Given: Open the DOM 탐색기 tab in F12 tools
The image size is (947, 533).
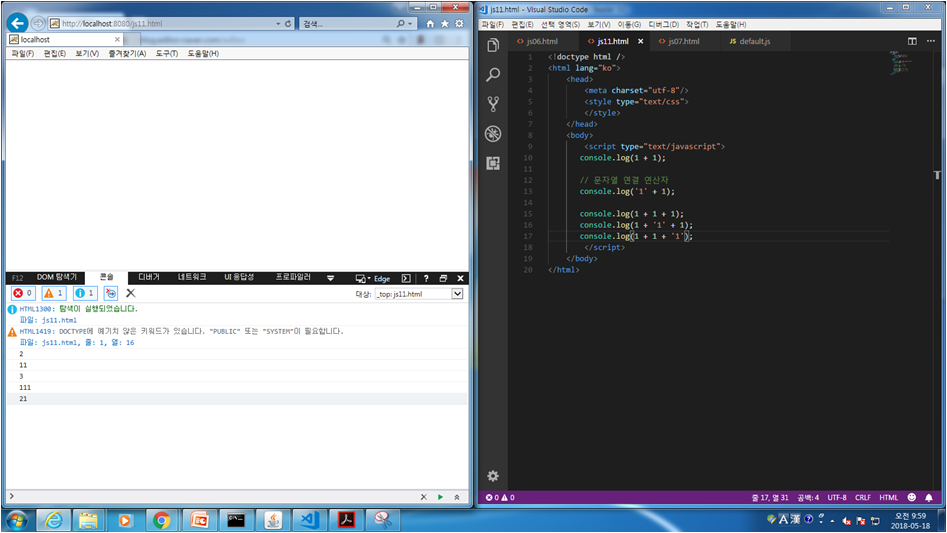Looking at the screenshot, I should (57, 277).
